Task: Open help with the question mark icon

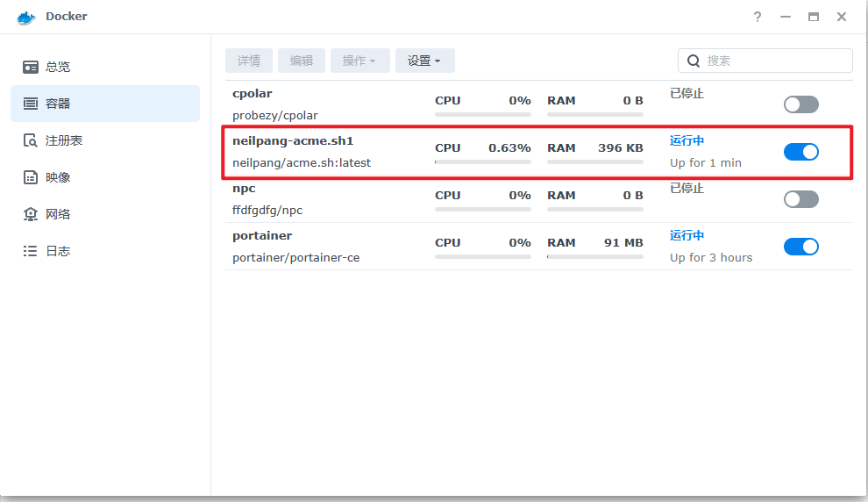Action: point(758,18)
